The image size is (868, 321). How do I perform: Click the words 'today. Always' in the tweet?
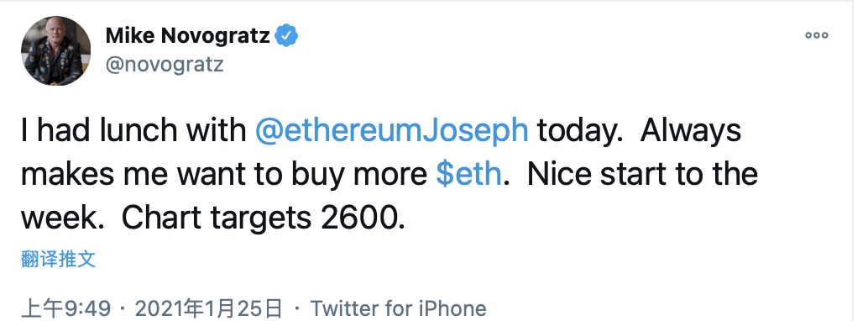(640, 131)
